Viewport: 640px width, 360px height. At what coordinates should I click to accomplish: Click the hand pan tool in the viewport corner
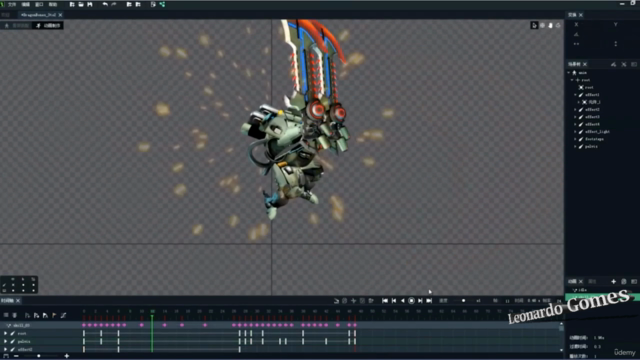tap(550, 25)
